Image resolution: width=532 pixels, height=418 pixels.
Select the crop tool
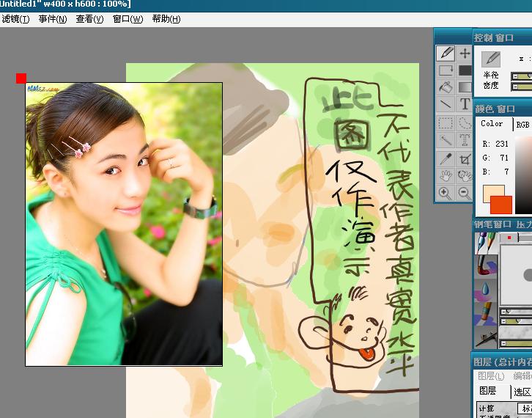(x=465, y=158)
